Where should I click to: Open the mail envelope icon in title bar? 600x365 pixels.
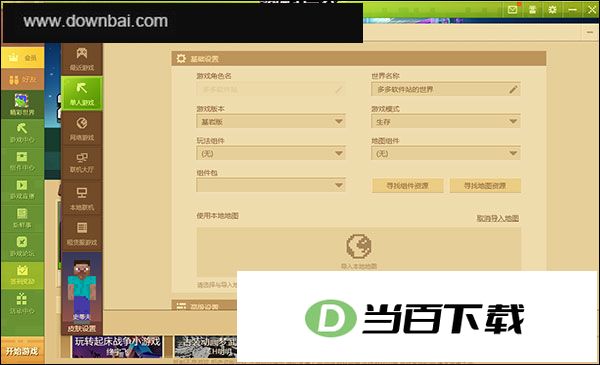(x=512, y=10)
